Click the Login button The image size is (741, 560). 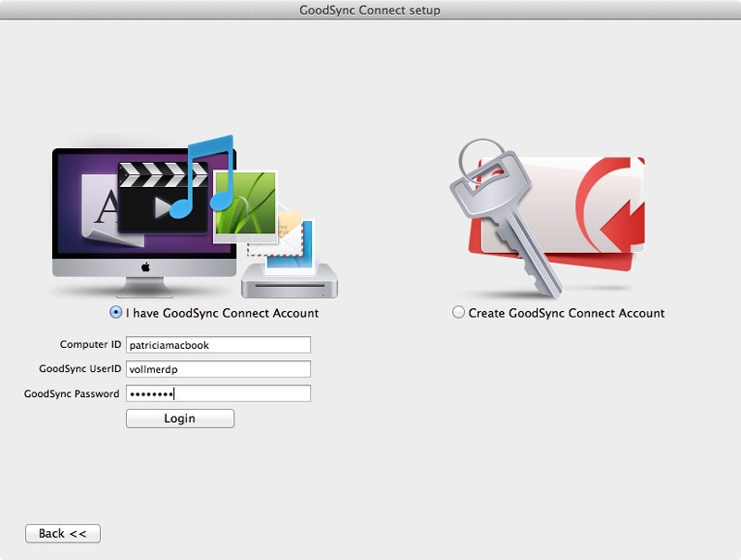(180, 418)
